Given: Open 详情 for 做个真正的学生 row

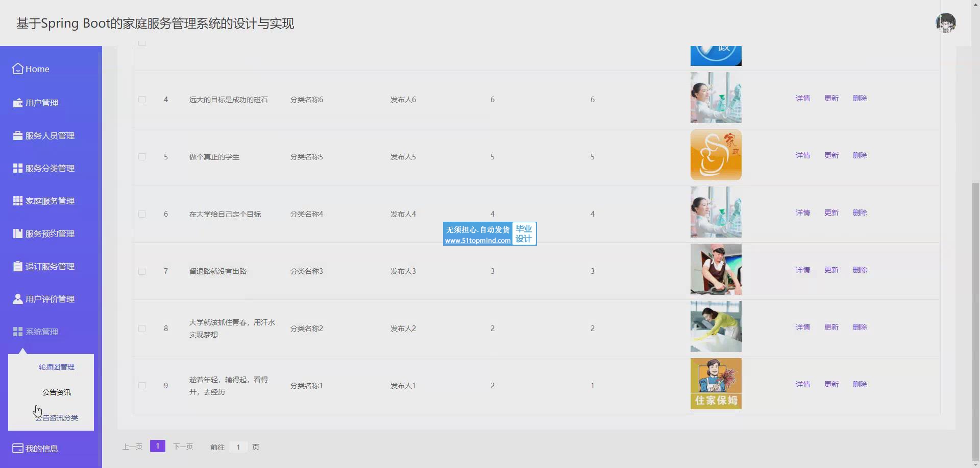Looking at the screenshot, I should [x=803, y=155].
